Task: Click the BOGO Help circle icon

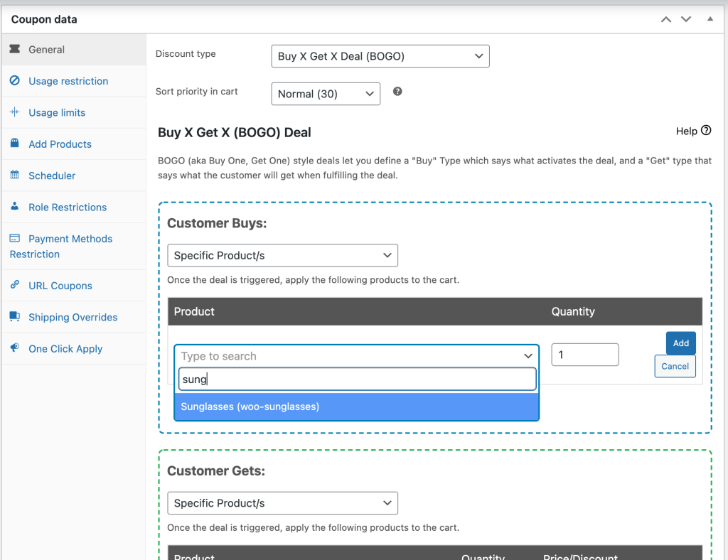Action: [x=706, y=130]
